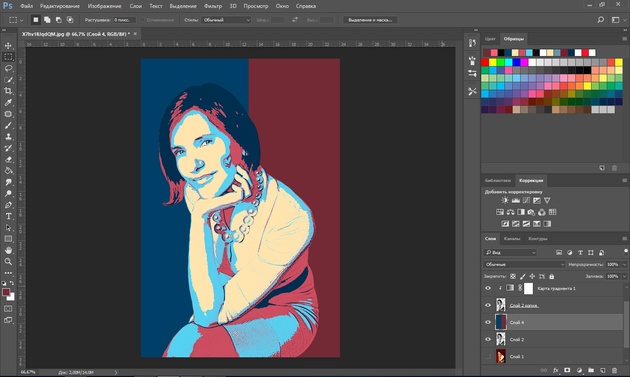Select the Move tool

point(8,45)
